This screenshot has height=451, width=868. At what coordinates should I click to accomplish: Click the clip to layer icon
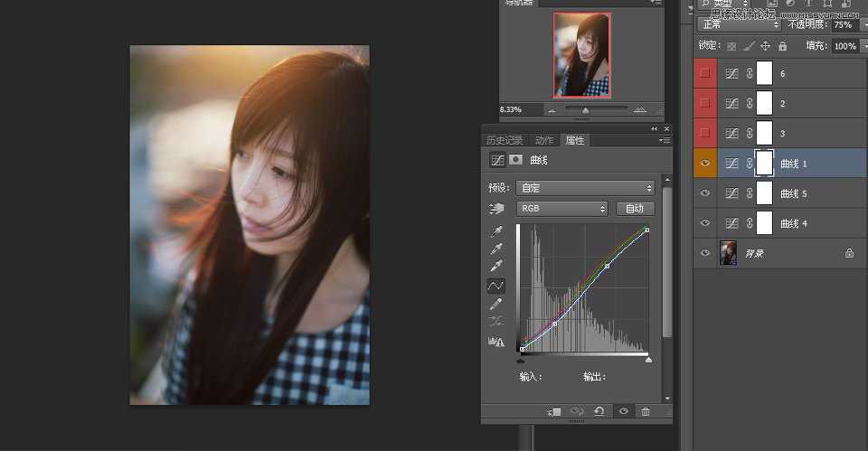coord(554,411)
